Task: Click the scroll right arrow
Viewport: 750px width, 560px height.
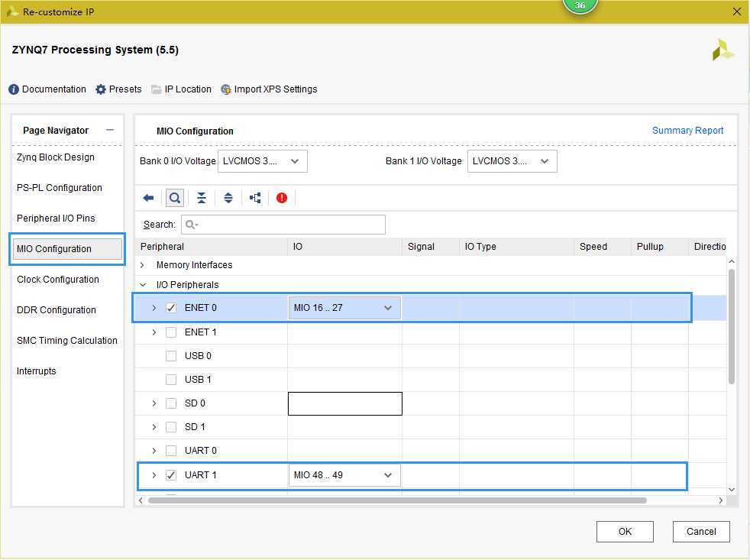Action: [721, 500]
